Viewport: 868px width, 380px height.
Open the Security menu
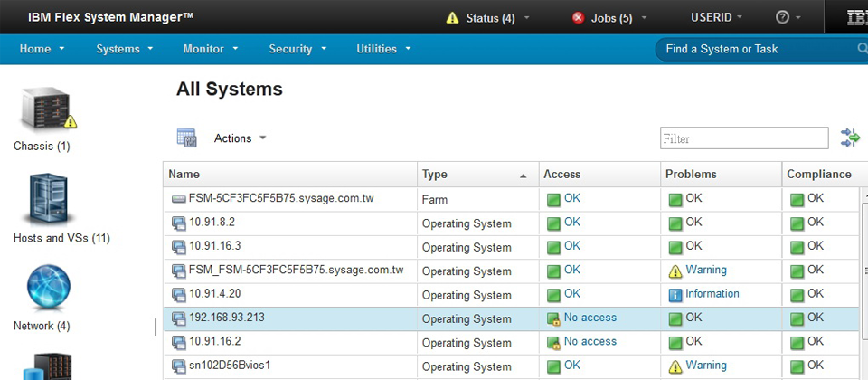pyautogui.click(x=296, y=49)
